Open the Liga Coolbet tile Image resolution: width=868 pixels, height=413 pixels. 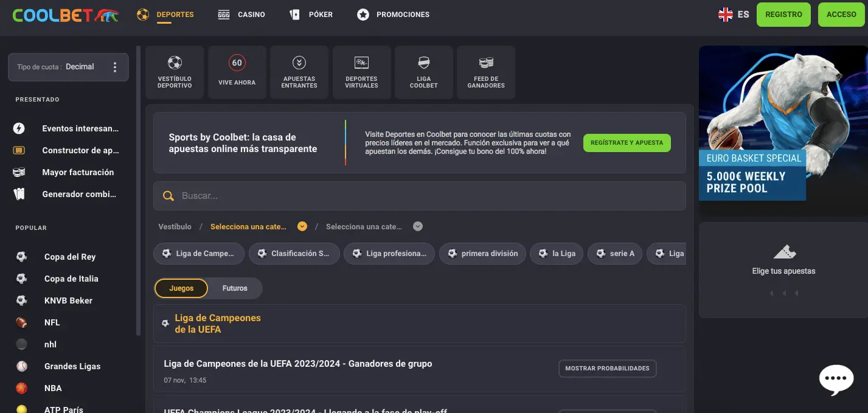click(424, 72)
